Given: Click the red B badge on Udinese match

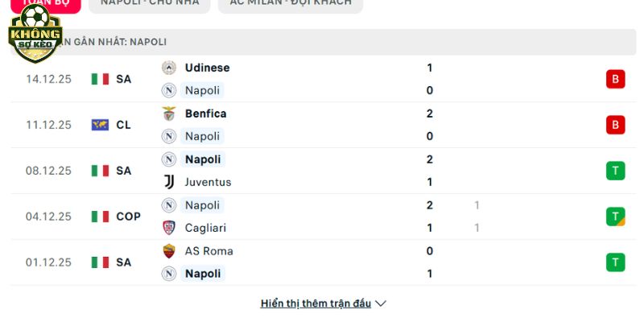Looking at the screenshot, I should tap(616, 79).
